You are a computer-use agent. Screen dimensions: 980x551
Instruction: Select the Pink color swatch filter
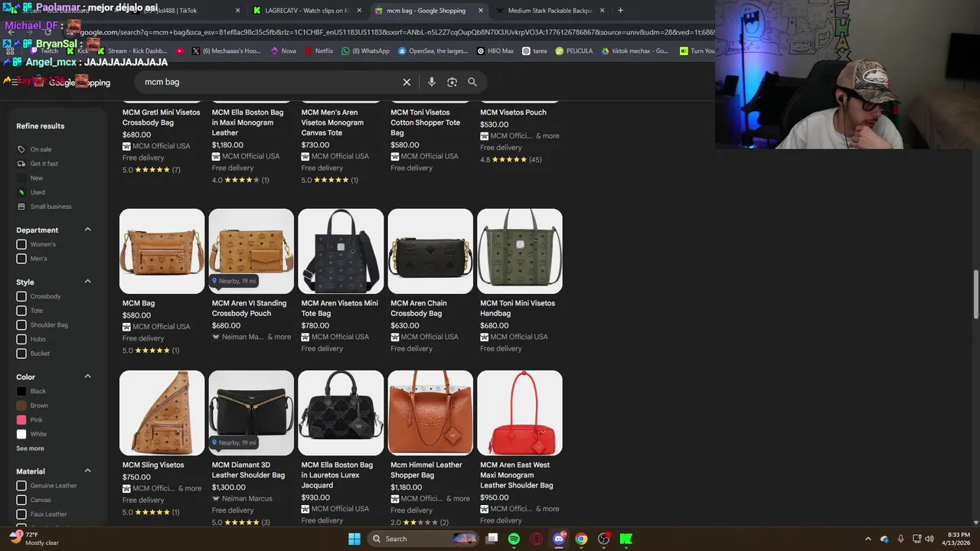(21, 419)
